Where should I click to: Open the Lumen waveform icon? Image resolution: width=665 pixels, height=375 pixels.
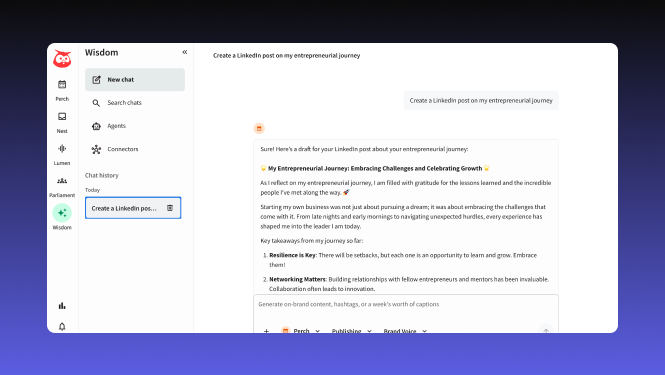(62, 148)
